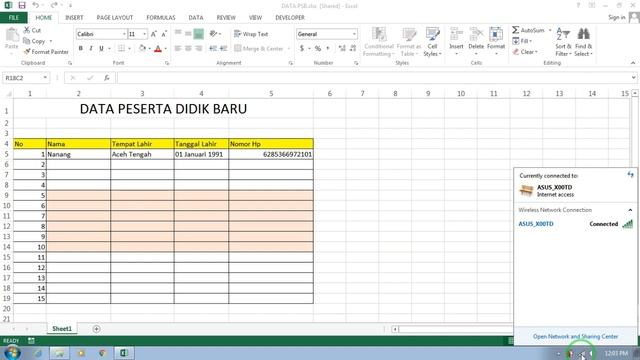The height and width of the screenshot is (360, 640).
Task: Switch to the FORMULAS tab
Action: (x=161, y=18)
